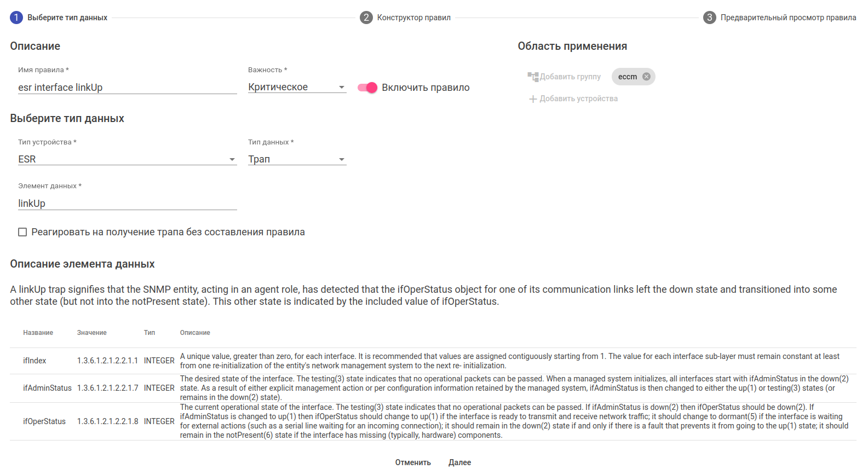Open the Важность severity dropdown

pos(297,88)
